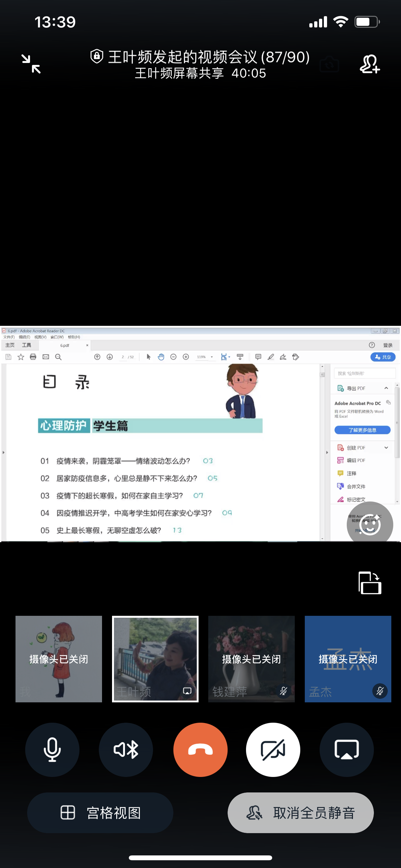Viewport: 401px width, 868px height.
Task: Open the screen sharing button
Action: coord(346,750)
